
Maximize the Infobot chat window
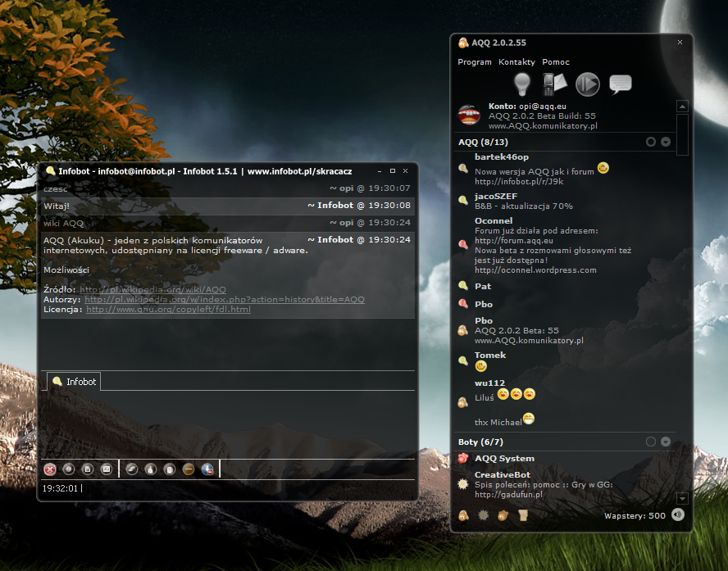click(x=393, y=170)
